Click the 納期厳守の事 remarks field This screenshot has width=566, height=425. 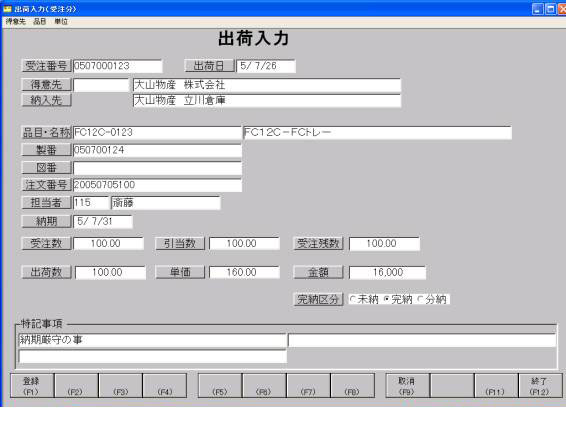click(152, 340)
